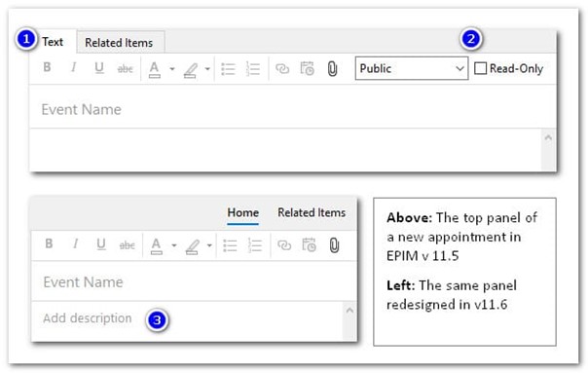Attach file paperclip in the bottom panel

tap(334, 245)
